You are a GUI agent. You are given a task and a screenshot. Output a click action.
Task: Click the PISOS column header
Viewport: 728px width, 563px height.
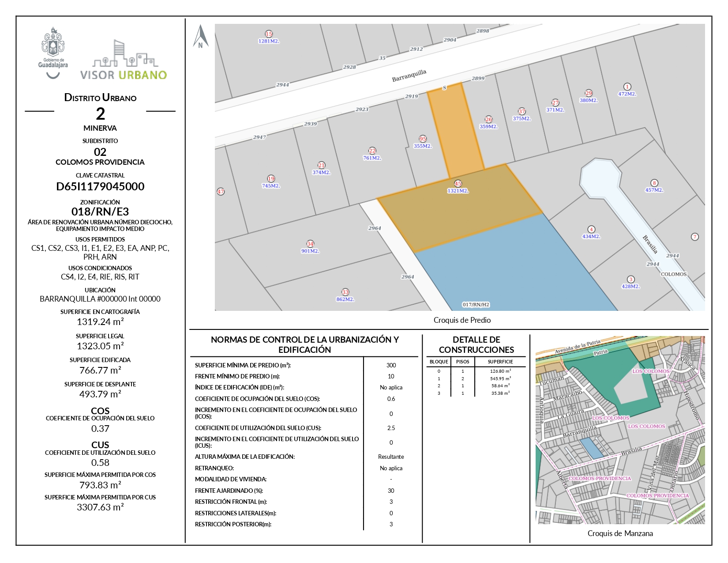(462, 362)
